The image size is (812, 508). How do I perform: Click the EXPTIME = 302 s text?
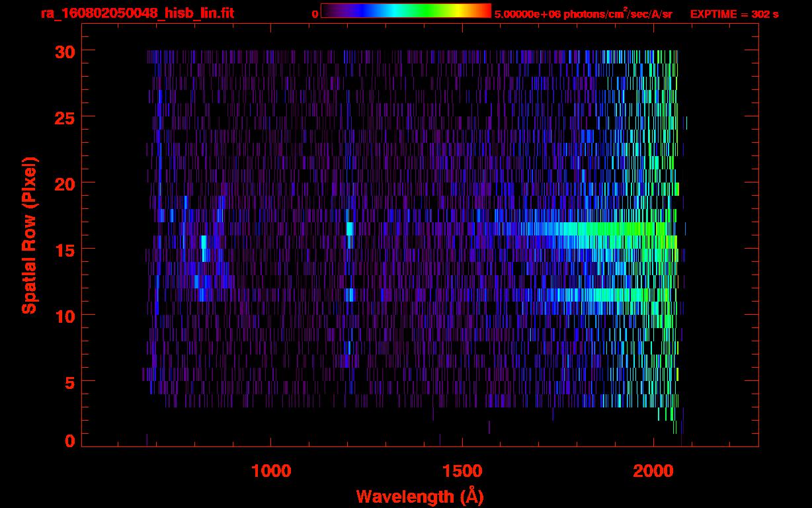[x=734, y=13]
